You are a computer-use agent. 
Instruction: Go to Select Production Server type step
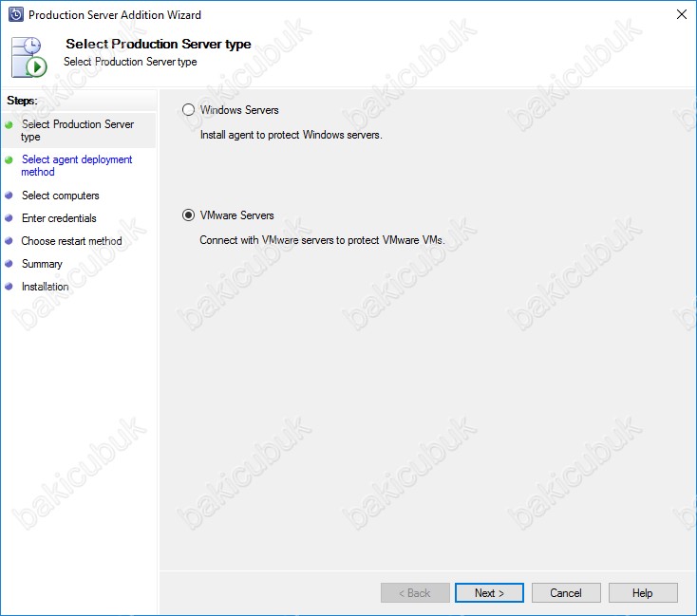pyautogui.click(x=77, y=130)
